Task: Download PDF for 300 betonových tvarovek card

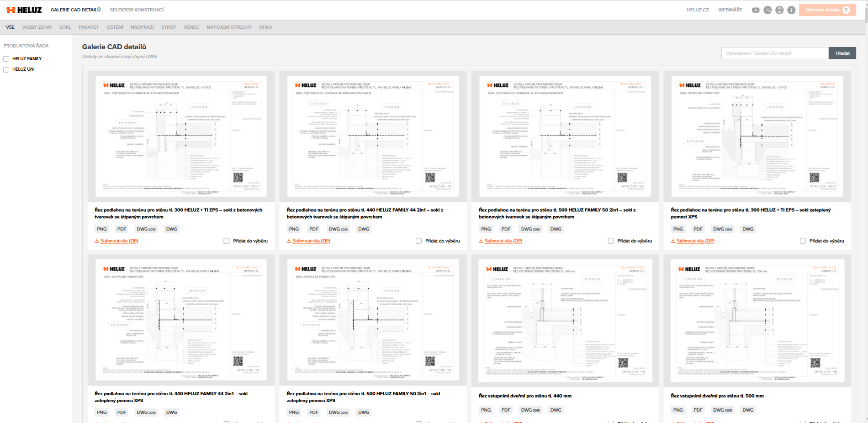Action: pos(122,229)
